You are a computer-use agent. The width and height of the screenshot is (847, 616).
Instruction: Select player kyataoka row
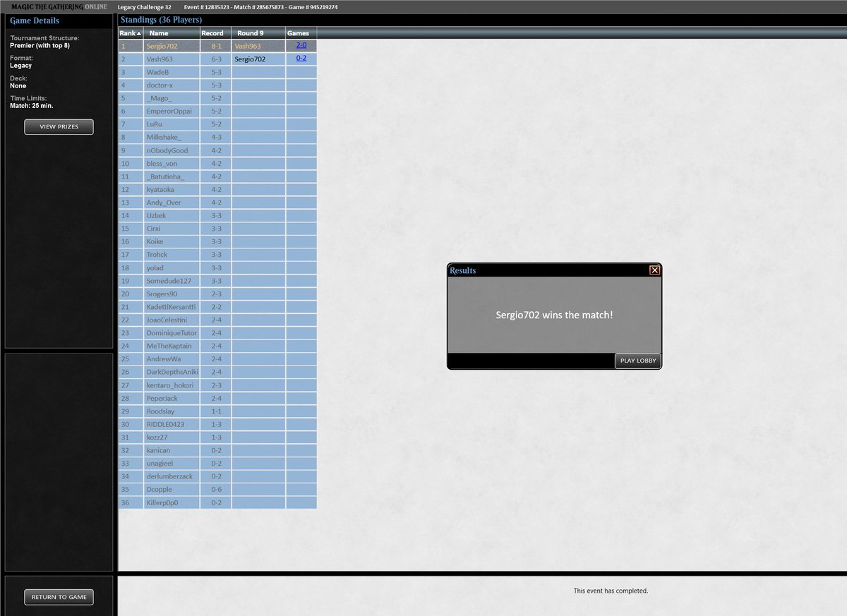[x=217, y=190]
